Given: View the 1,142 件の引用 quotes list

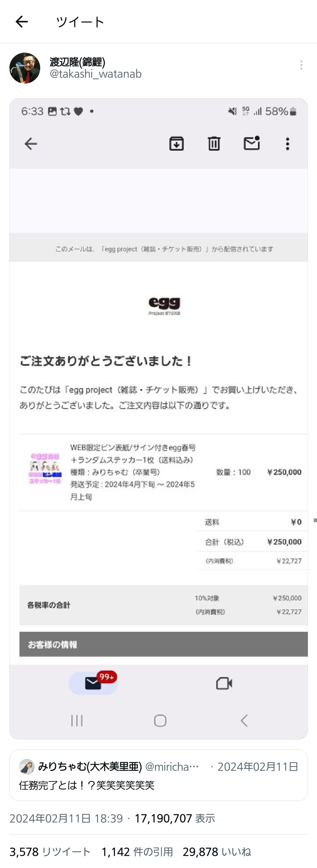Looking at the screenshot, I should click(137, 852).
